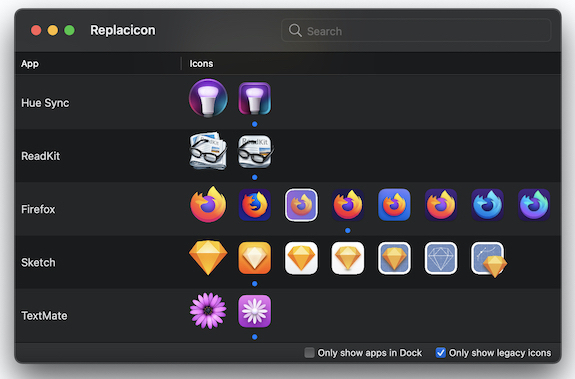Pick the Sketch diamond on blue blueprint square
The width and height of the screenshot is (575, 379).
(x=394, y=258)
